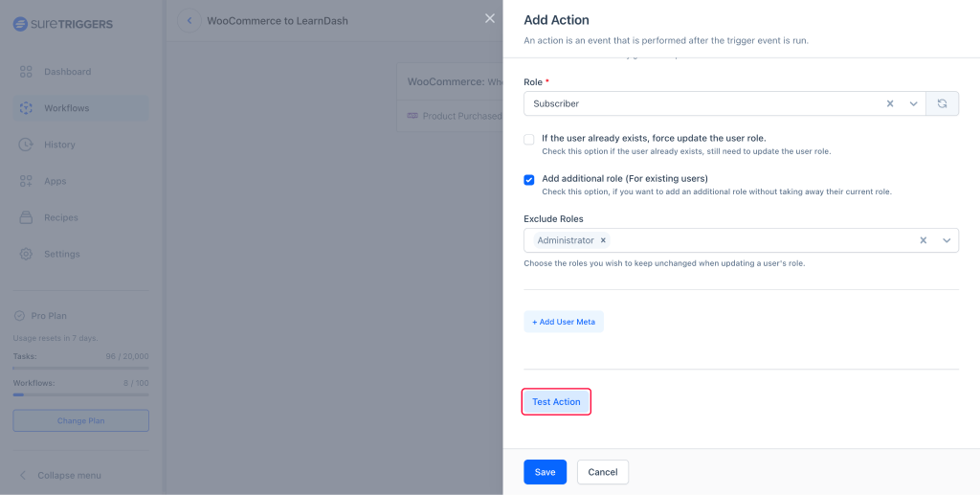This screenshot has width=980, height=495.
Task: Click the 8 / 100 workflows value
Action: point(136,383)
